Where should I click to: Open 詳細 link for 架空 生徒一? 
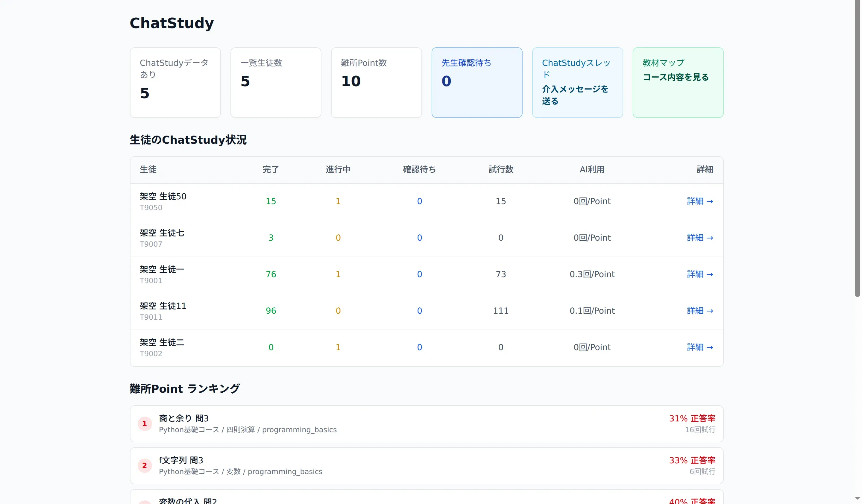pos(699,274)
